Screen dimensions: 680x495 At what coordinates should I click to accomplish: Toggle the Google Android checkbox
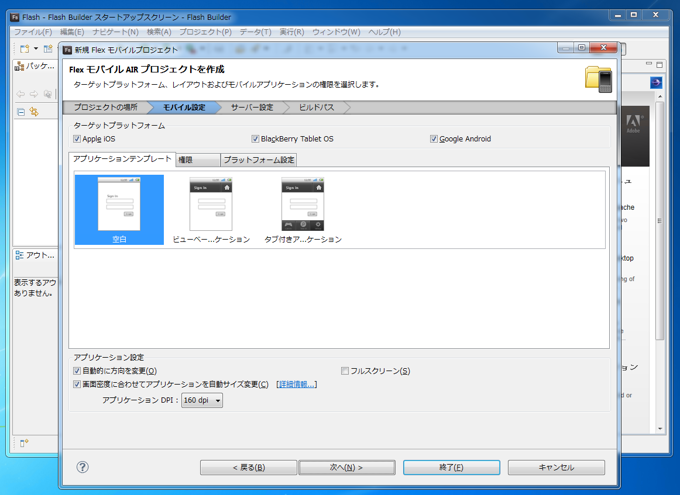click(433, 139)
